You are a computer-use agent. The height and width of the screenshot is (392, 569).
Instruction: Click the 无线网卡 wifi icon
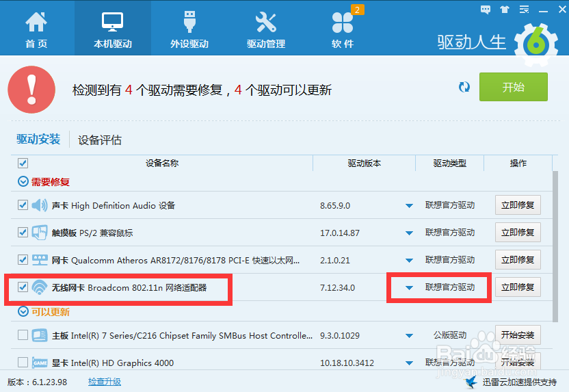40,287
